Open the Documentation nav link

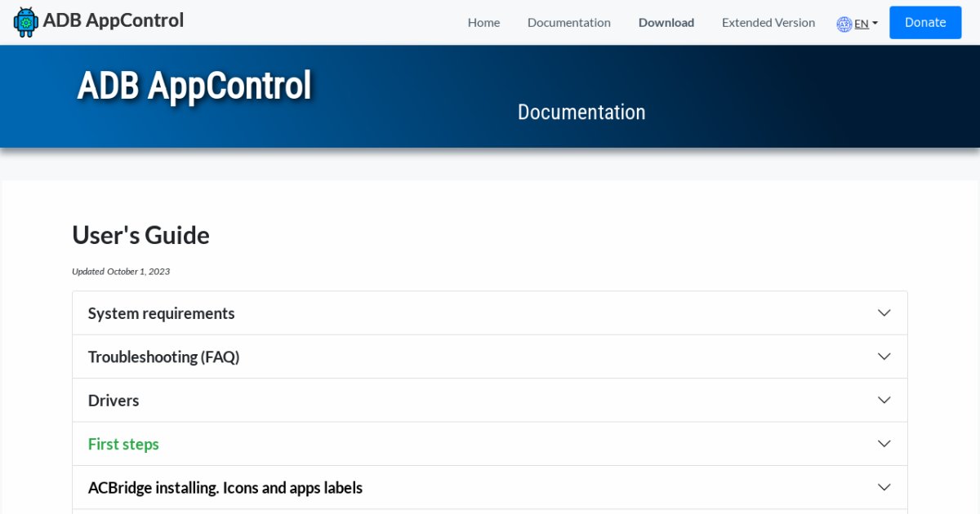point(569,23)
